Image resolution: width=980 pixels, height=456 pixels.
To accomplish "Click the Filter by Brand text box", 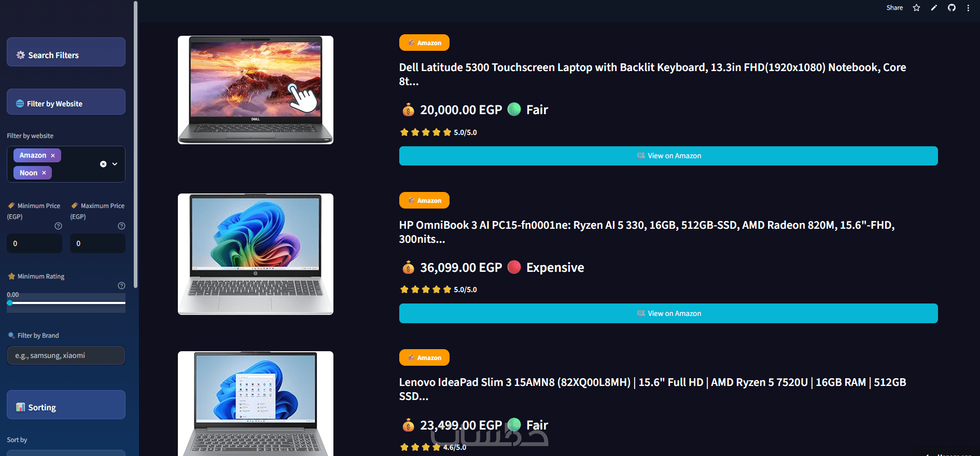I will pos(66,355).
